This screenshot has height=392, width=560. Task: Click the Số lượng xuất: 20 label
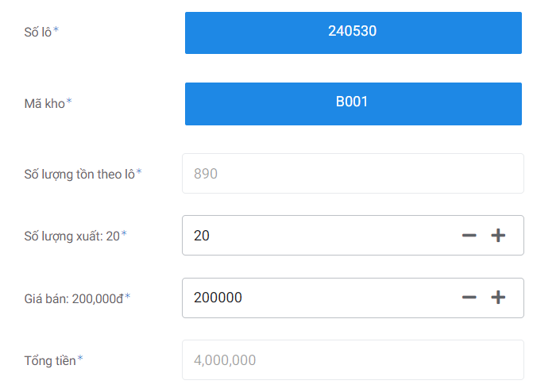[71, 236]
